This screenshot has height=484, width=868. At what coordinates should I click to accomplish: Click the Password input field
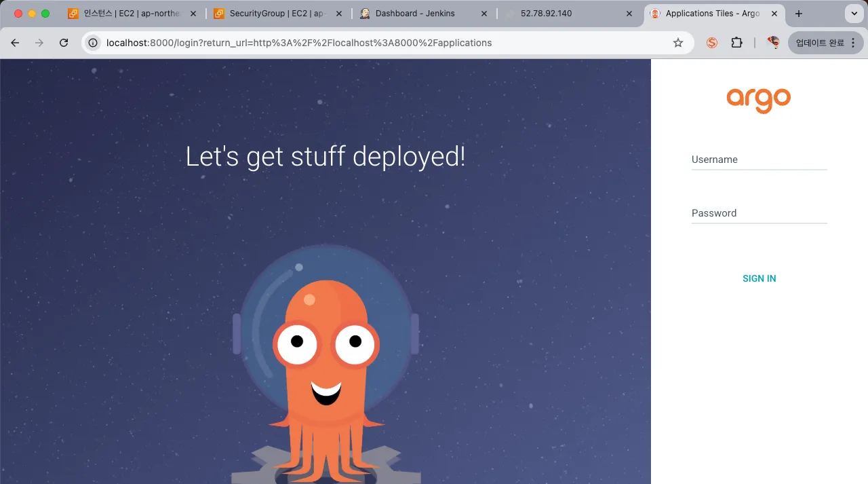(x=759, y=214)
